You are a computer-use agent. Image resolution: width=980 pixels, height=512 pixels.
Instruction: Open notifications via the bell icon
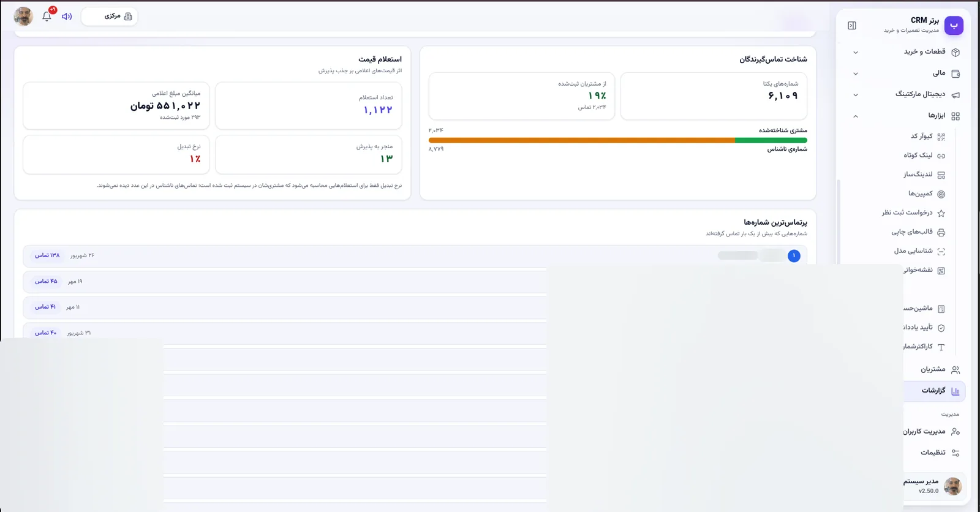click(47, 17)
